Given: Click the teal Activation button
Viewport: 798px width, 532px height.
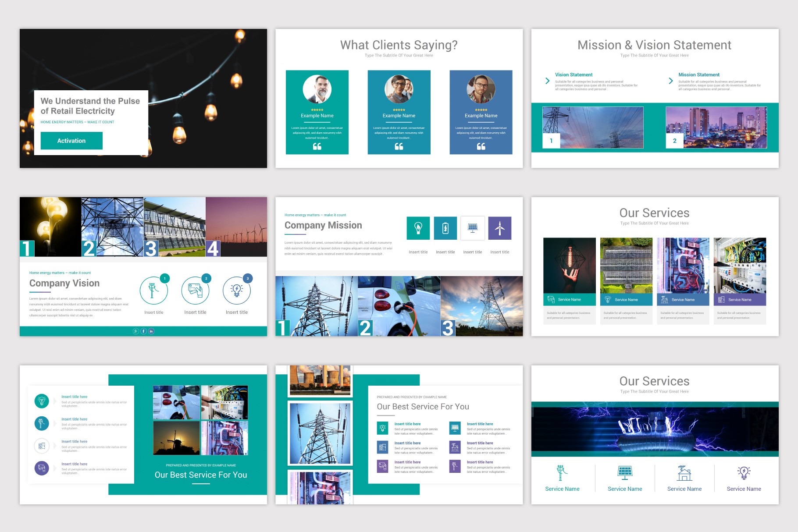Looking at the screenshot, I should [71, 141].
